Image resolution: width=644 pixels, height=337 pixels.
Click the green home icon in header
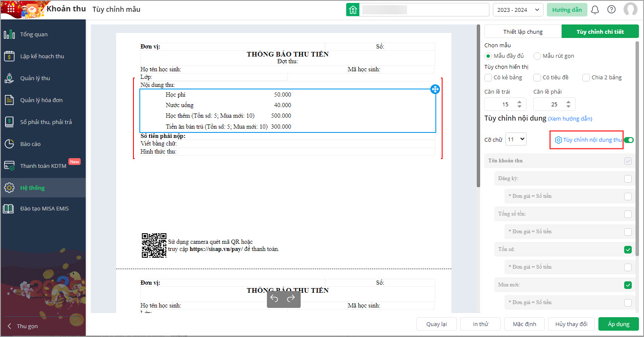(x=353, y=10)
